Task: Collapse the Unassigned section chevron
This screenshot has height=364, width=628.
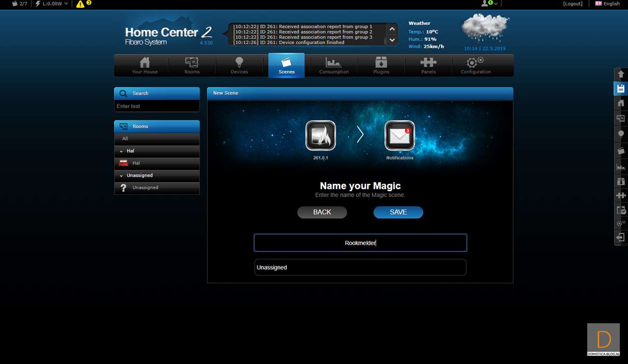Action: 121,176
